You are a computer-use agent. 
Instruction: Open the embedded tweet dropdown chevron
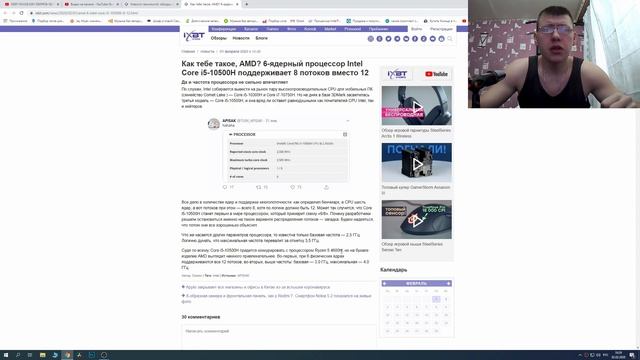pyautogui.click(x=348, y=121)
